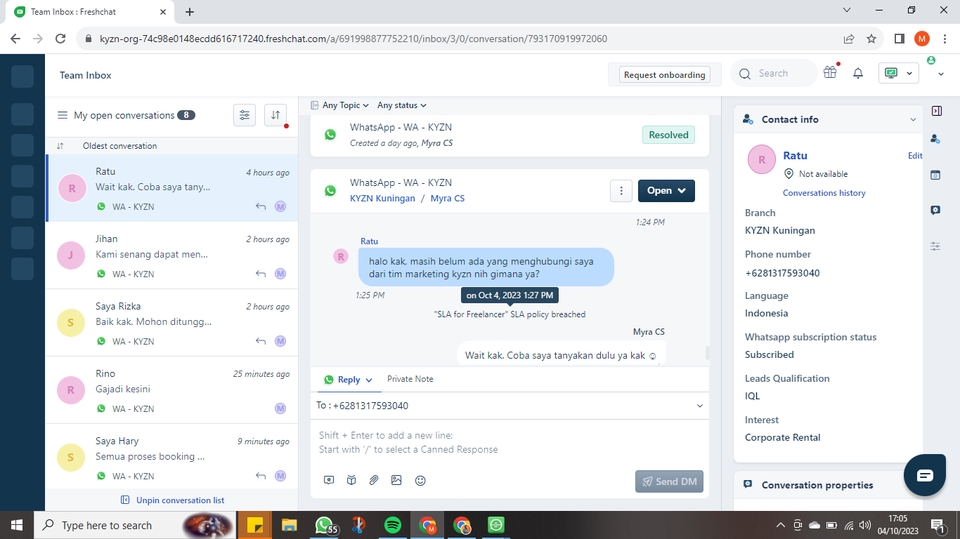
Task: Click the Request onboarding button
Action: tap(664, 75)
